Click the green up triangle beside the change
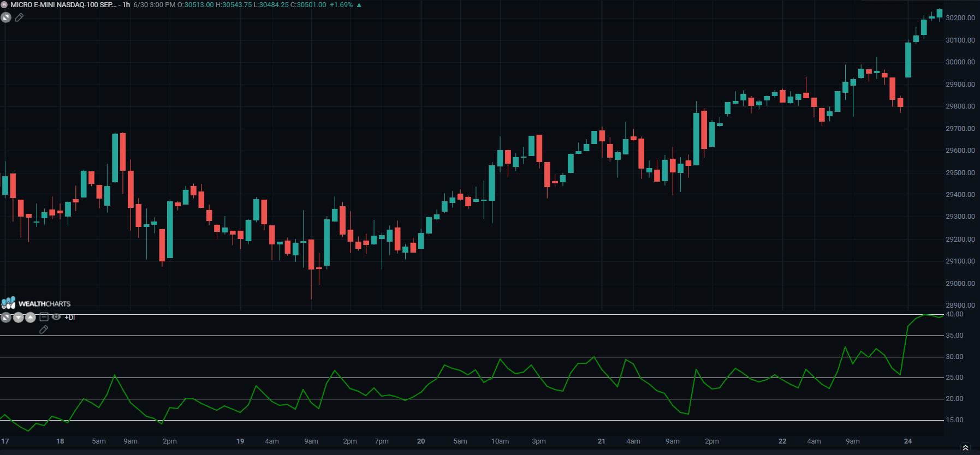The width and height of the screenshot is (980, 455). click(359, 5)
